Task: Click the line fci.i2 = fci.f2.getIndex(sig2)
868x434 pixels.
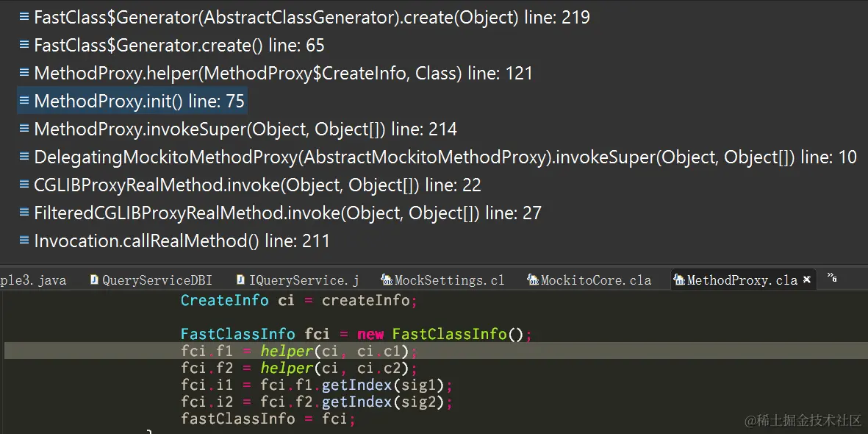Action: [317, 402]
